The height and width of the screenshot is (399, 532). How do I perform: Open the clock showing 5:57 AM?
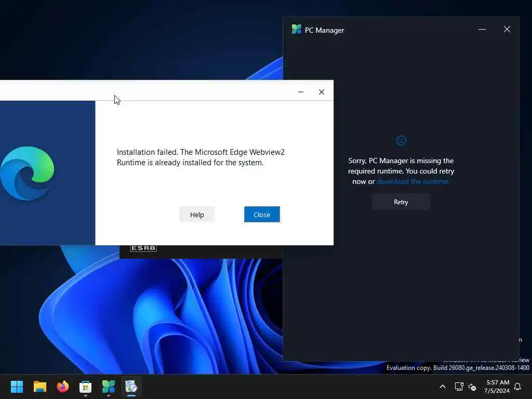[497, 387]
